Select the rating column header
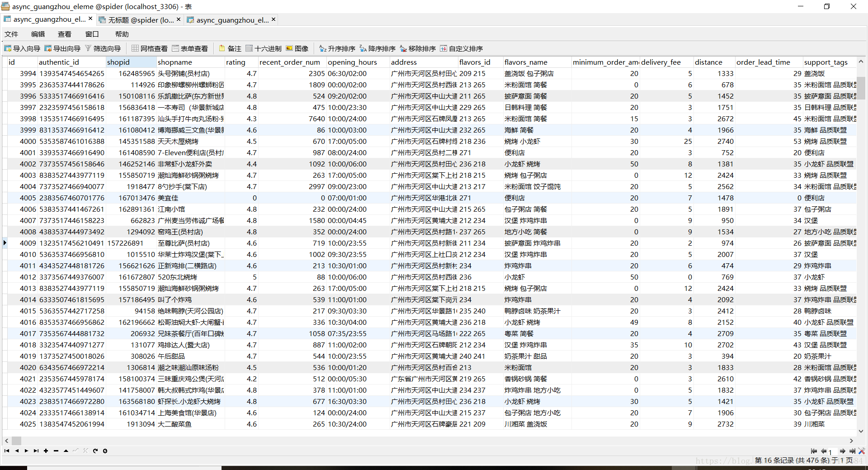The width and height of the screenshot is (868, 470). click(241, 62)
